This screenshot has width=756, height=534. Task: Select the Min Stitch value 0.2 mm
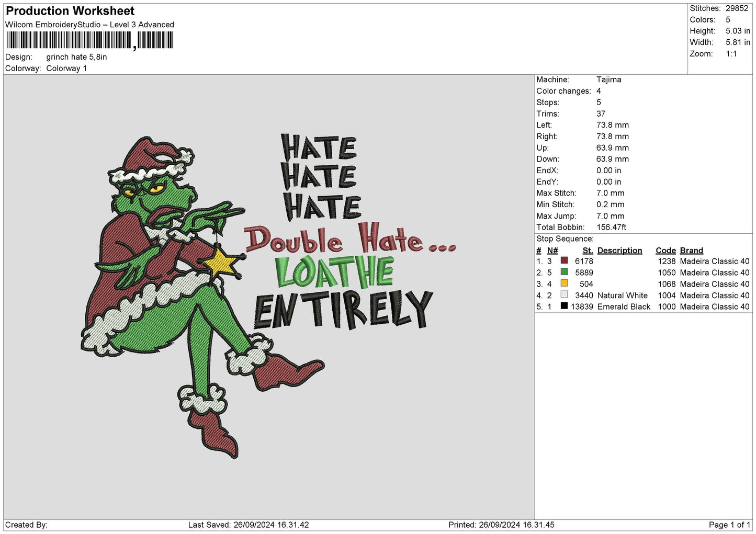610,204
